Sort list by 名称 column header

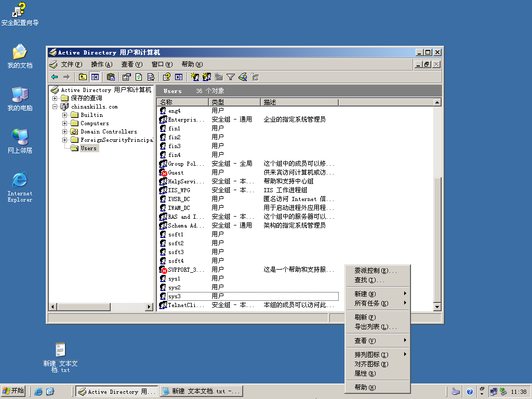[183, 102]
